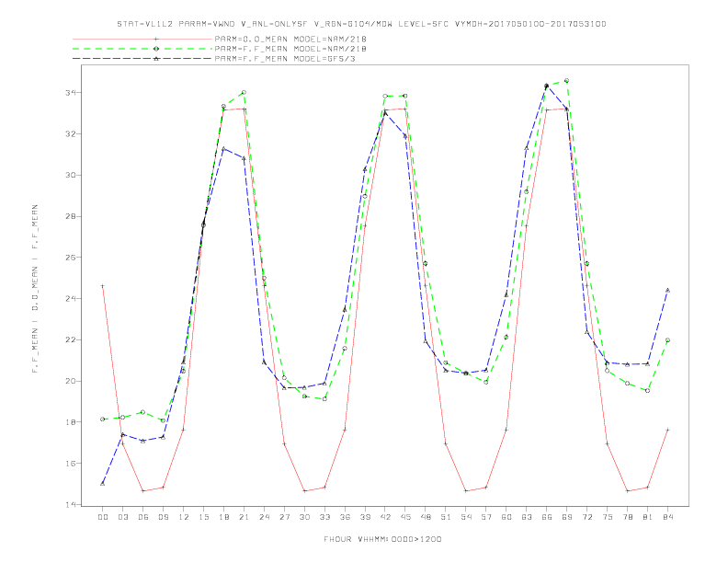Click red plus marker at hour 30 trough
The image size is (728, 563).
304,491
